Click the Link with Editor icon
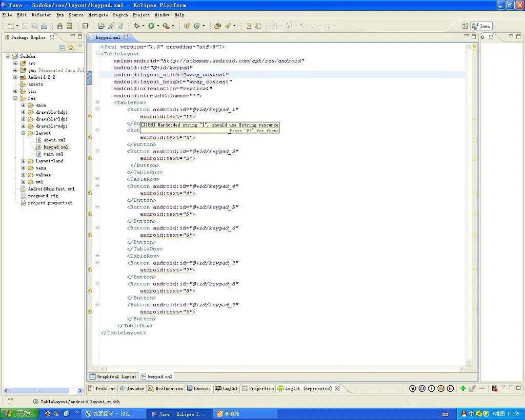 pos(71,47)
